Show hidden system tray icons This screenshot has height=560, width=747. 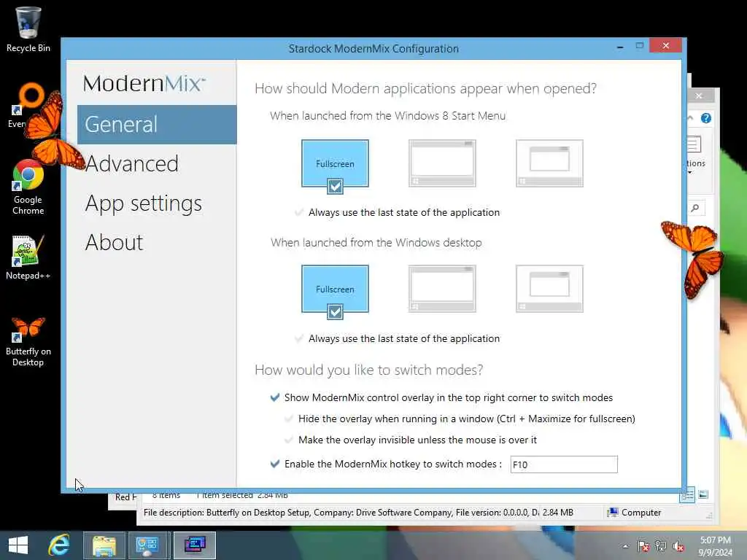click(625, 546)
